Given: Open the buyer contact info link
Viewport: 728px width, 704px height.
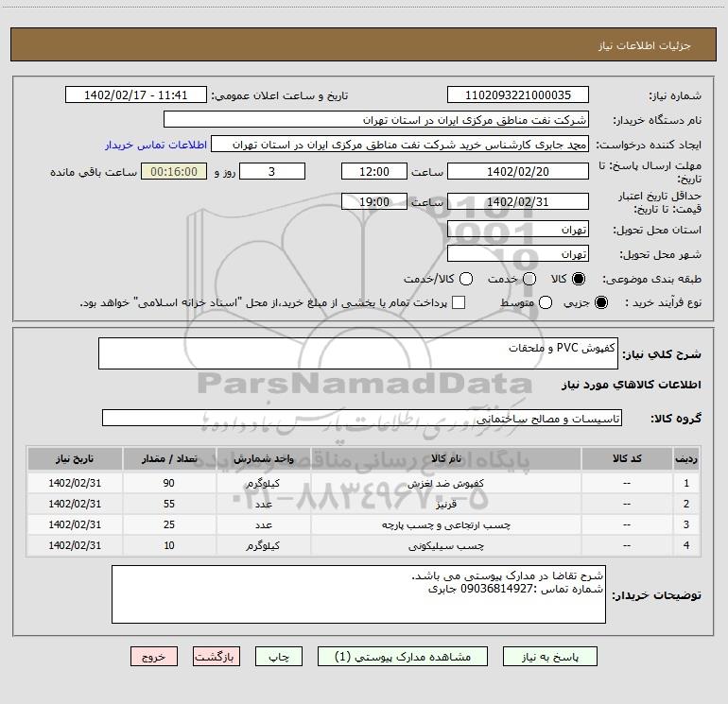Looking at the screenshot, I should tap(156, 145).
